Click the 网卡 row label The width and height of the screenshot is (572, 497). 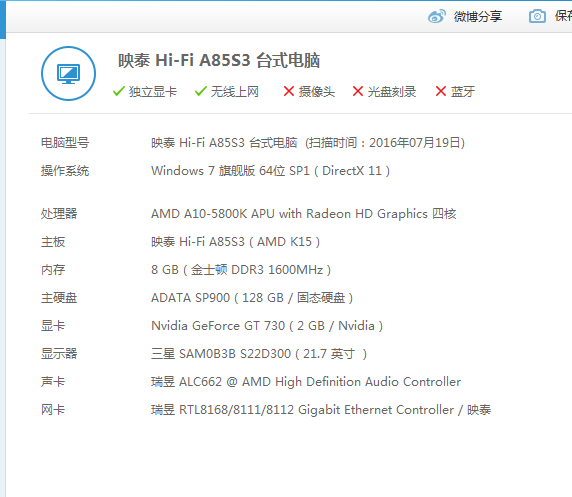click(x=53, y=410)
